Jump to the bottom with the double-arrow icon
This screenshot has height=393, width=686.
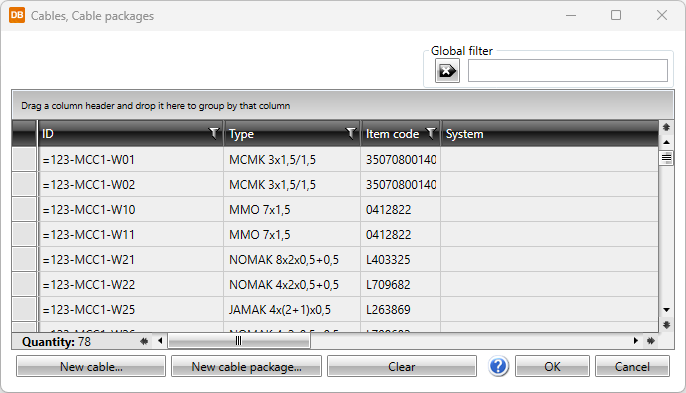coord(666,325)
